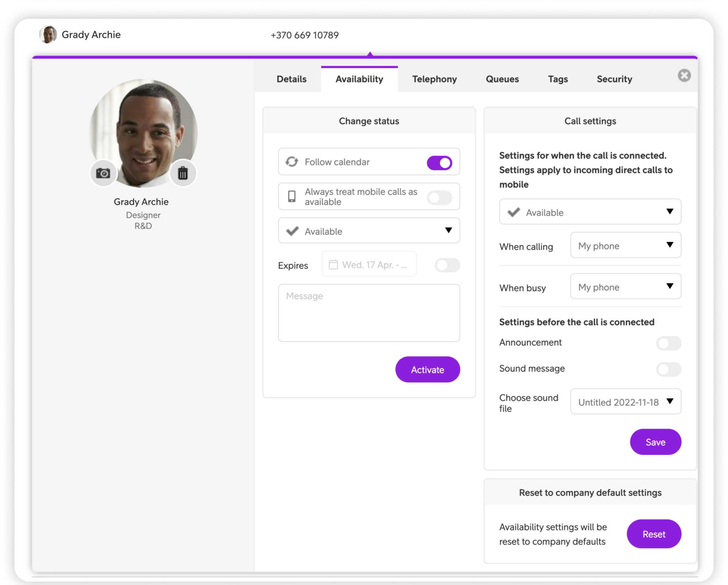Disable the Follow calendar toggle

coord(439,162)
